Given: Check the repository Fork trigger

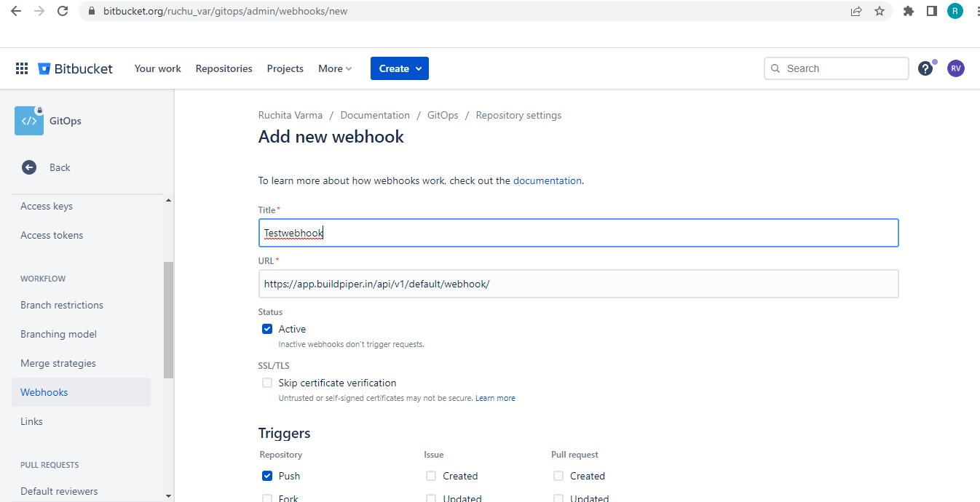Looking at the screenshot, I should click(x=267, y=498).
